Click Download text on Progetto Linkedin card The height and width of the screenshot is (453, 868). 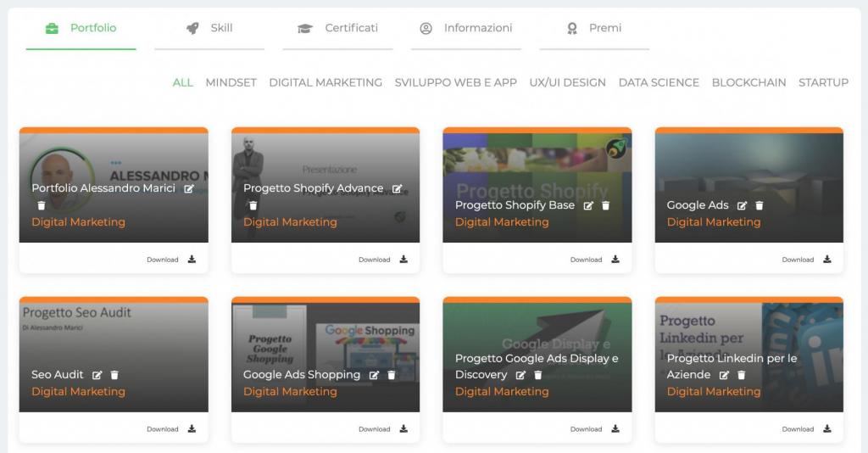tap(798, 429)
